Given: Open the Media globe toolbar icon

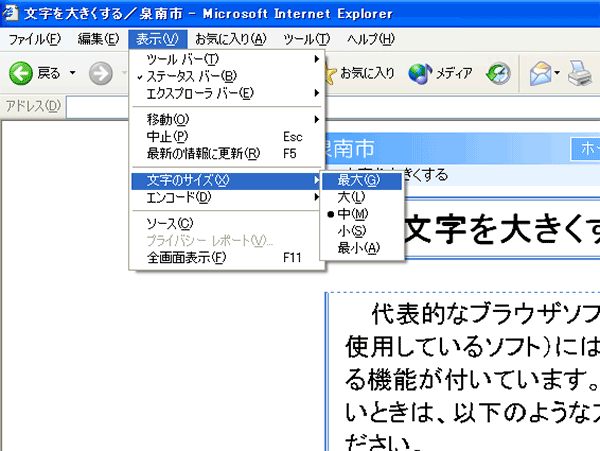Looking at the screenshot, I should tap(420, 73).
